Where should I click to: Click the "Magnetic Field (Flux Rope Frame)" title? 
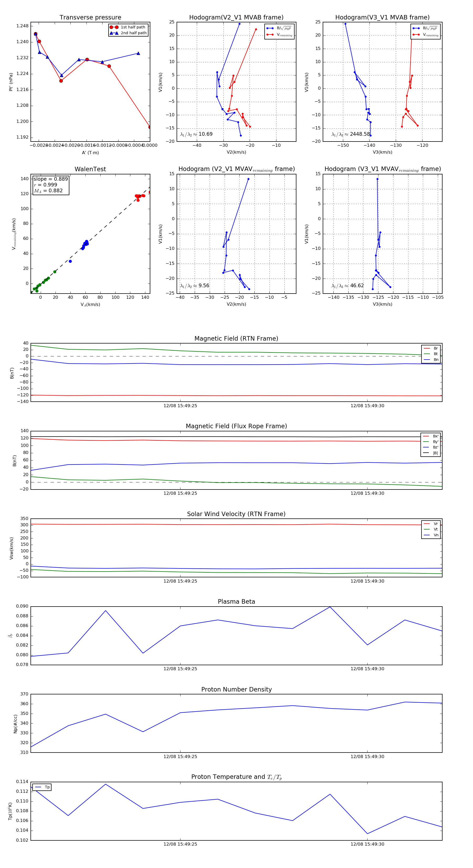[x=236, y=426]
